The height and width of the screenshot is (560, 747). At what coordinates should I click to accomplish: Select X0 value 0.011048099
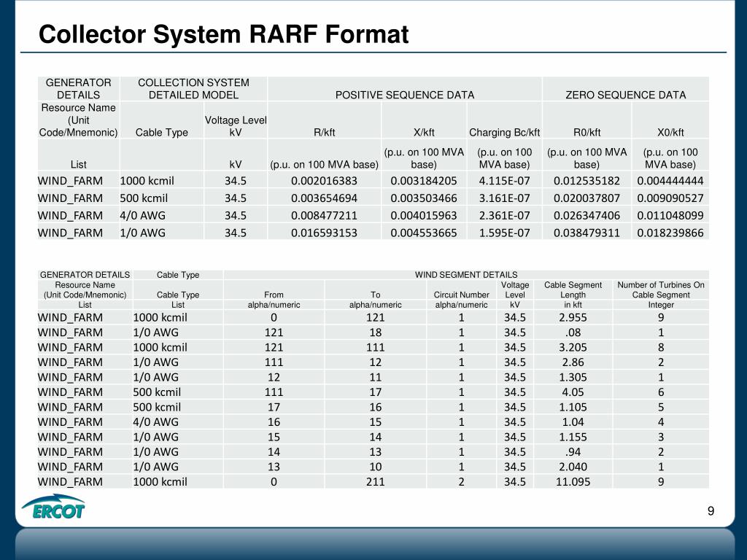point(670,216)
